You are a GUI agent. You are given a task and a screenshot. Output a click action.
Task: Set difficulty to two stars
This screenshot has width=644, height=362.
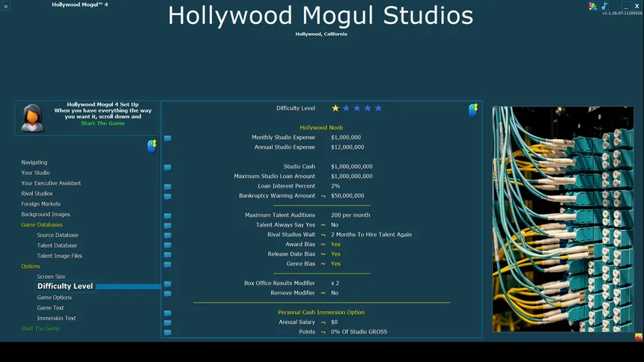pos(346,108)
